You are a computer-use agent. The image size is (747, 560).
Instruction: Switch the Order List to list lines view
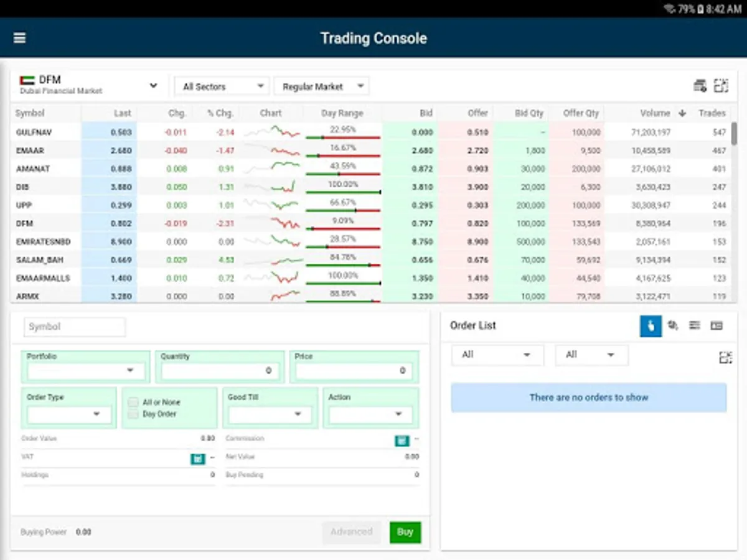tap(695, 325)
